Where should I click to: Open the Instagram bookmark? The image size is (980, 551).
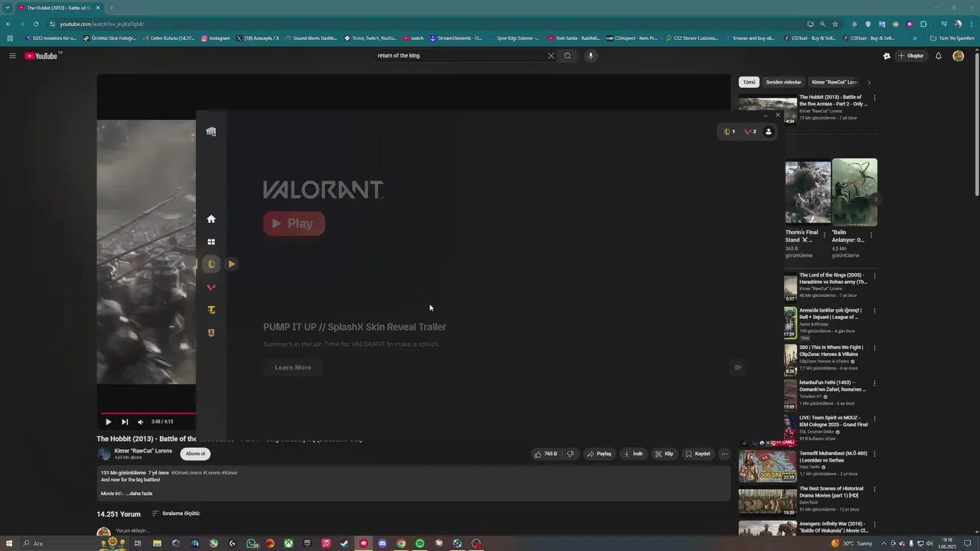215,38
